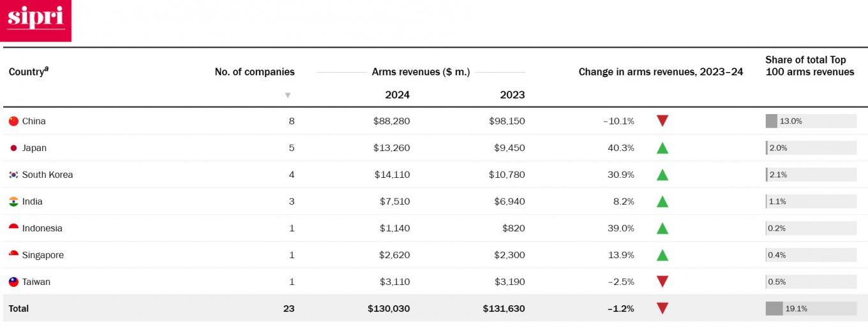This screenshot has width=868, height=327.
Task: Click the Change in arms revenues header
Action: coord(661,72)
